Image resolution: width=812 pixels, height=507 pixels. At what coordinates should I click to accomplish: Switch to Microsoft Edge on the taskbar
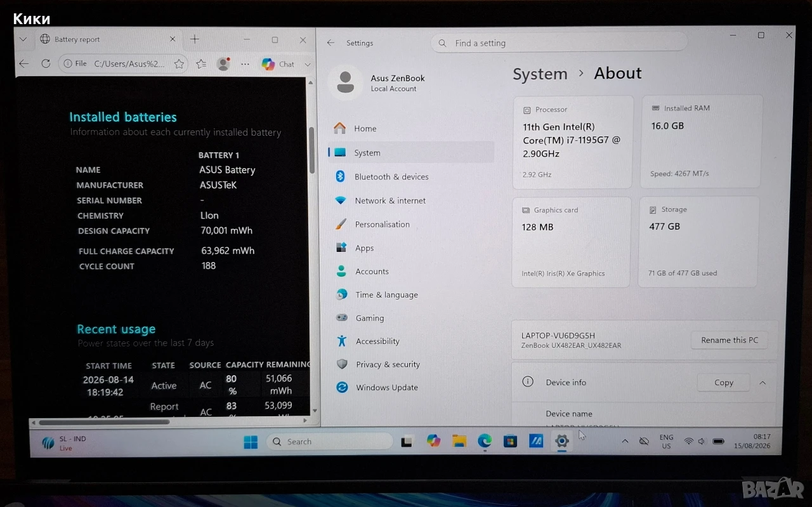(485, 441)
